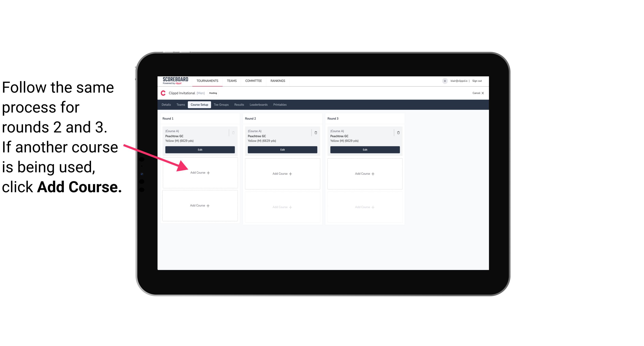Click the Details tab
Screen dimensions: 644x346
tap(166, 105)
